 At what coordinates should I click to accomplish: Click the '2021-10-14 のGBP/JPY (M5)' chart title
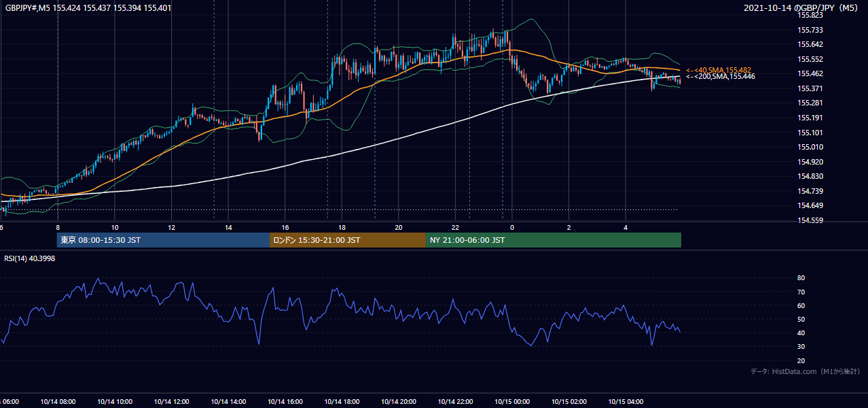pos(802,8)
